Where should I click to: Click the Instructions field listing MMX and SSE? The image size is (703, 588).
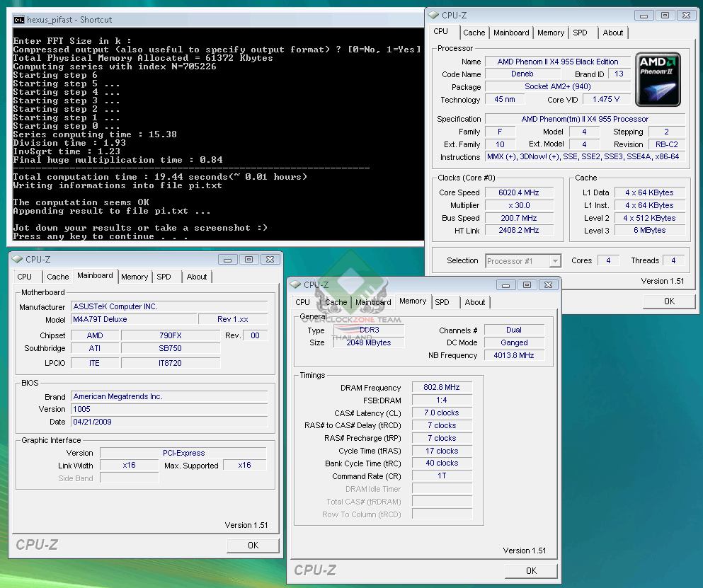(585, 157)
